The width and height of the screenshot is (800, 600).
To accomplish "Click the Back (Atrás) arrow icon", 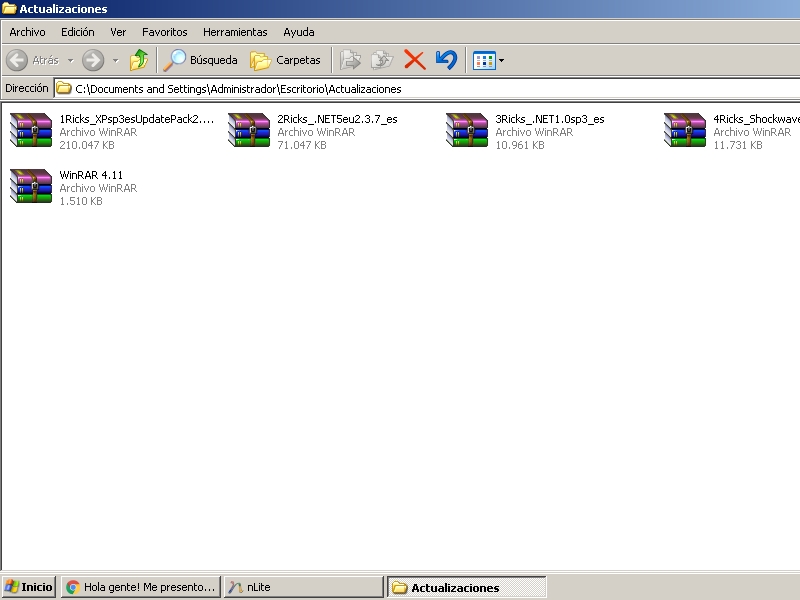I will [x=17, y=60].
